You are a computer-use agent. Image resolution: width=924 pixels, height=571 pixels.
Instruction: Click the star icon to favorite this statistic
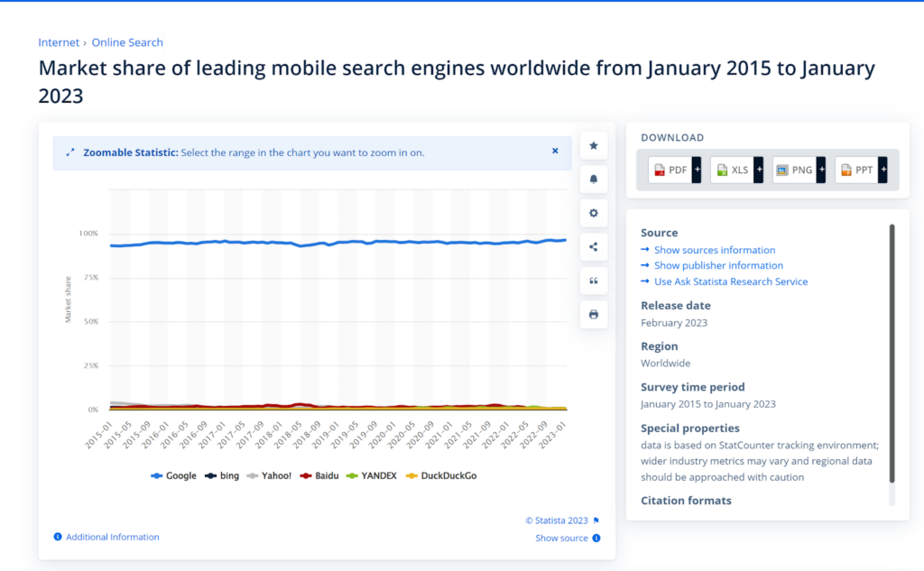(x=593, y=145)
